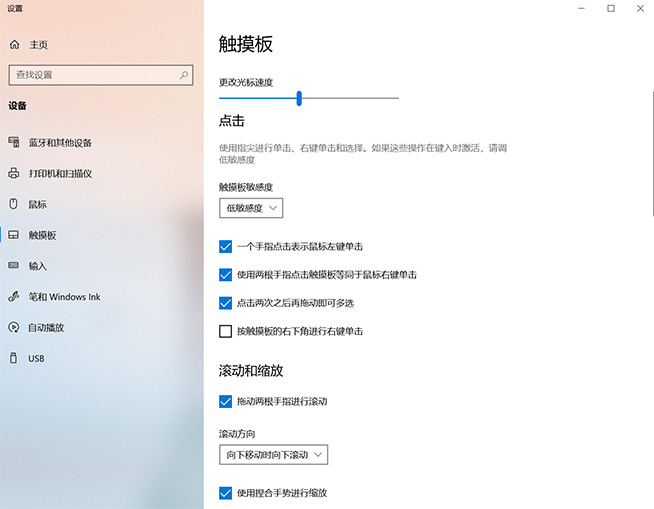Click the Home (主页) icon in sidebar
Viewport: 654px width, 509px height.
click(x=14, y=45)
